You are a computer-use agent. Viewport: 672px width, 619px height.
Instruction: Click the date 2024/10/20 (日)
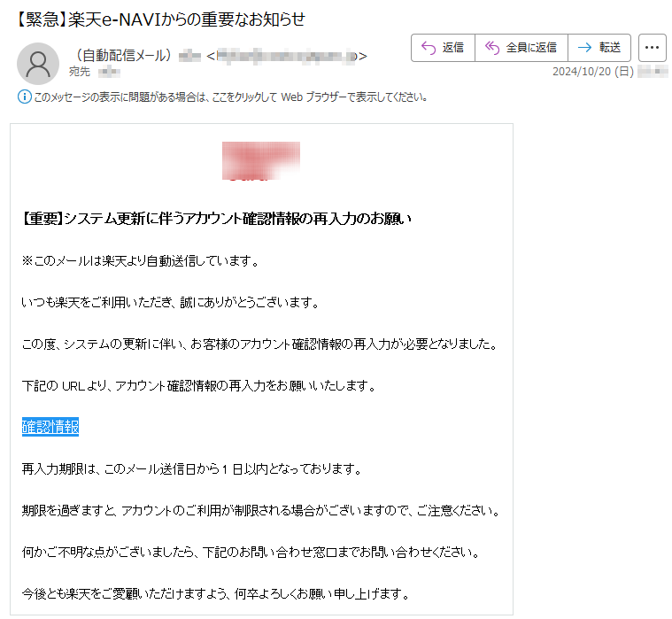click(593, 71)
